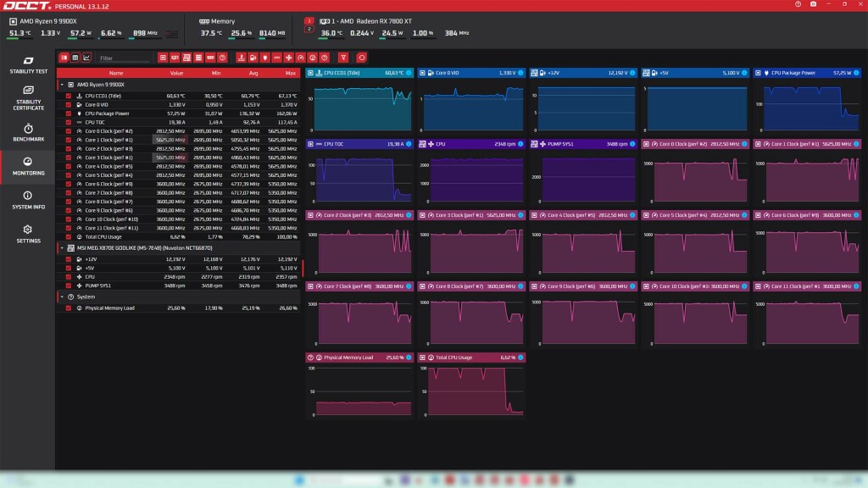Uncheck the +12V row checkbox
Viewport: 868px width, 488px height.
[69, 259]
